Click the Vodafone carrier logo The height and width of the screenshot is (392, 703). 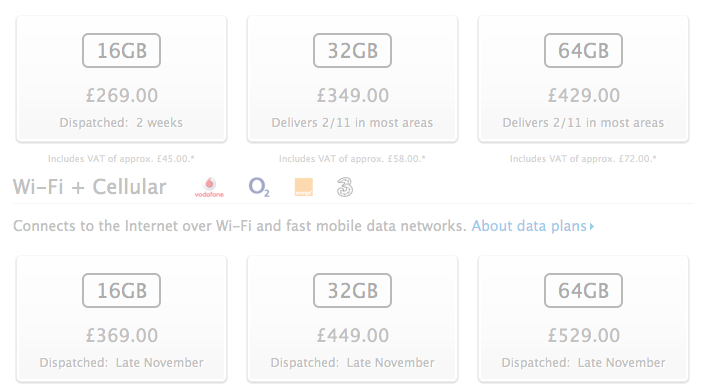point(209,187)
